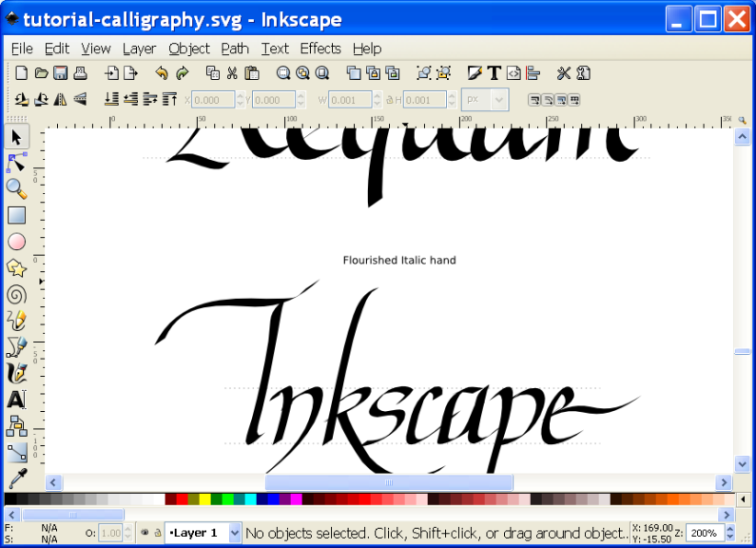Toggle Layer 1 lock icon
Screen dimensions: 756x548
click(157, 533)
